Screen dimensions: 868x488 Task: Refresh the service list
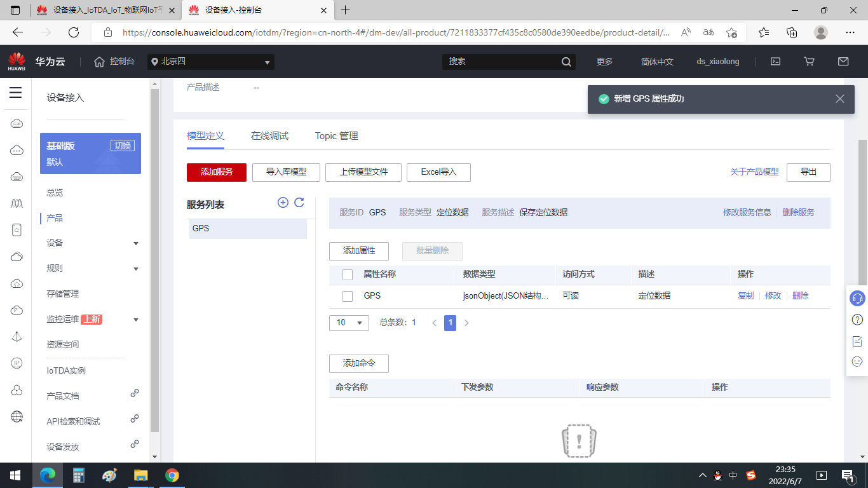(x=299, y=203)
